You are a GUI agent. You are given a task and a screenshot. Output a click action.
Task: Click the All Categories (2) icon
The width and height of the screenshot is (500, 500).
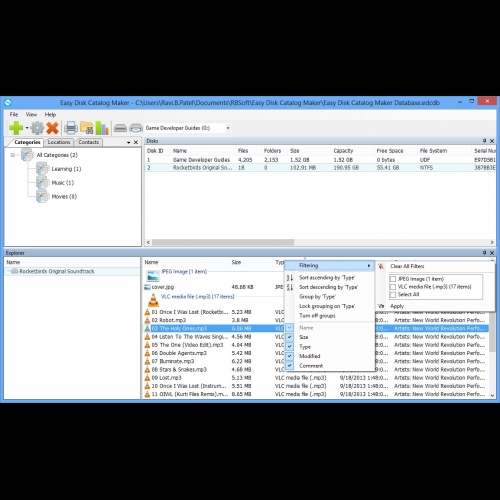tap(27, 155)
